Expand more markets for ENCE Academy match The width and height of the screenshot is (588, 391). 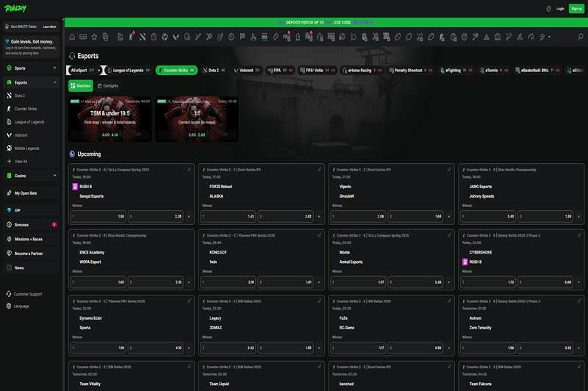(189, 282)
